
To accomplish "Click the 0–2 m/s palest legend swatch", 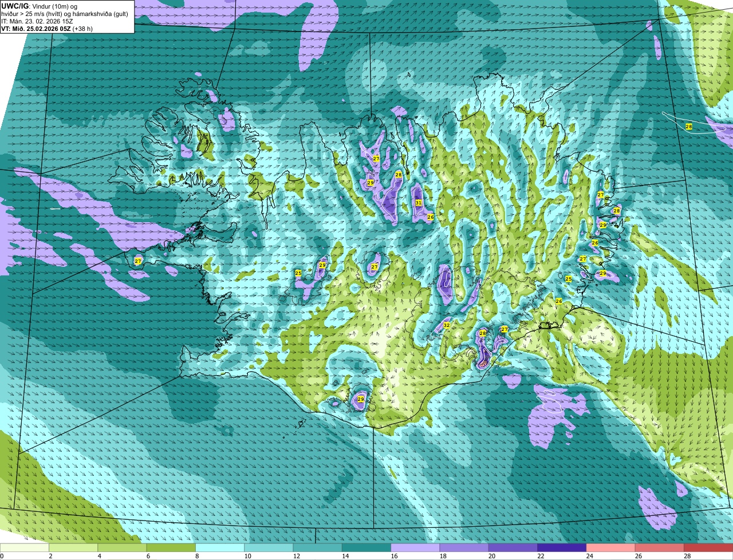I will (x=25, y=548).
